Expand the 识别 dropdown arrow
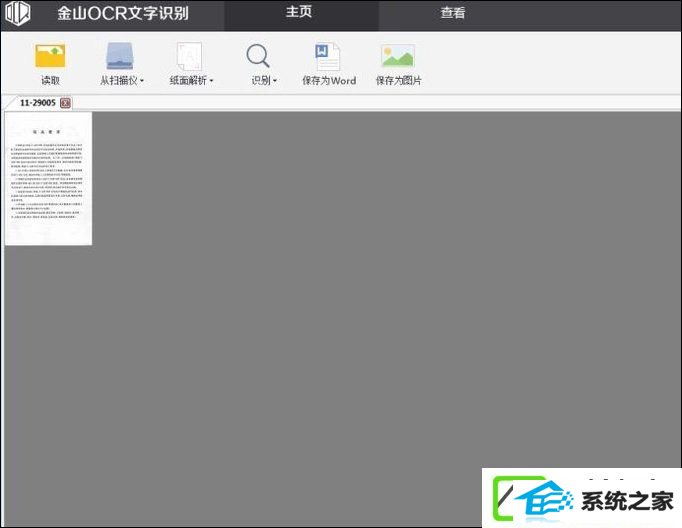Viewport: 682px width, 528px height. pos(275,81)
